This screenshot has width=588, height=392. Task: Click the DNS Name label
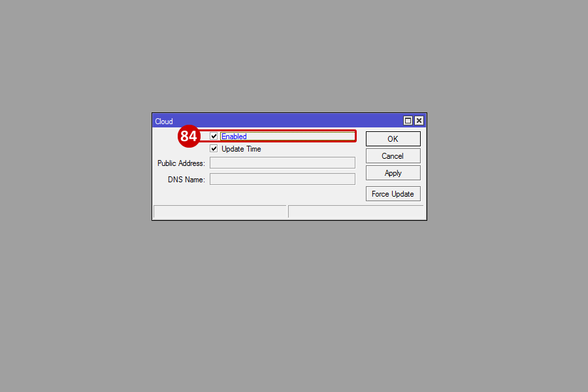[186, 180]
